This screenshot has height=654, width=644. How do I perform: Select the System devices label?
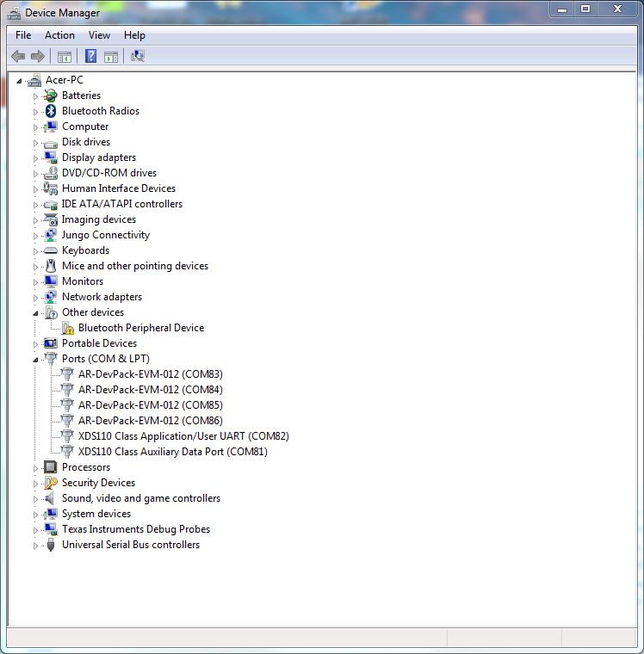coord(96,514)
